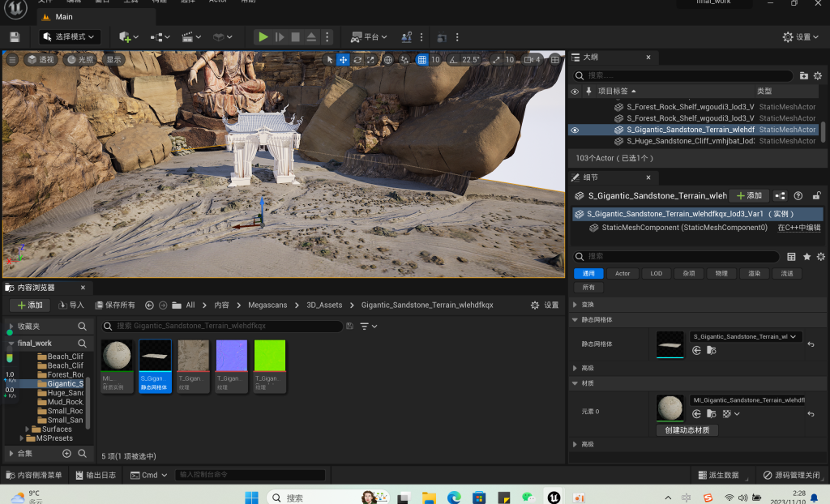The width and height of the screenshot is (830, 504).
Task: Open Outliner settings gear
Action: (x=818, y=75)
